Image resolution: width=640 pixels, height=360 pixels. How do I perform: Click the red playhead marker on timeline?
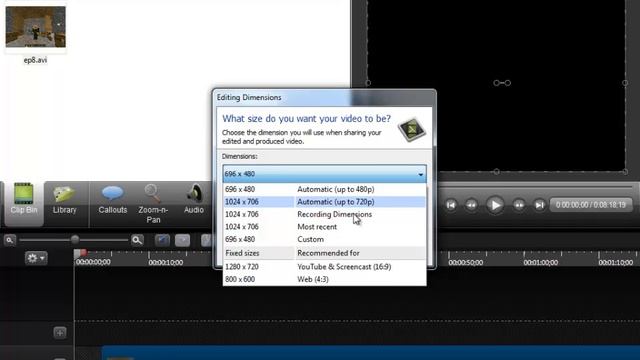[x=83, y=253]
